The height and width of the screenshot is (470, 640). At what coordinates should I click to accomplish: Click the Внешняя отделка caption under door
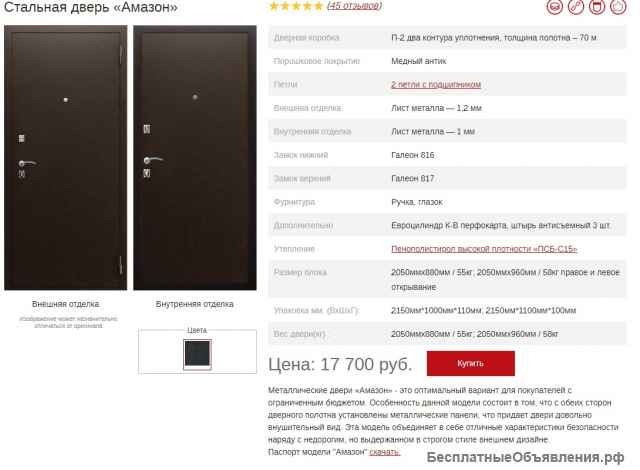66,304
